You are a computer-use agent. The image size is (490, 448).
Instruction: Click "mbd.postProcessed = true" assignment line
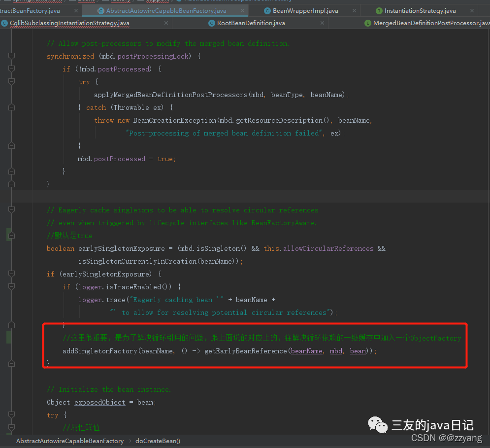pyautogui.click(x=127, y=159)
